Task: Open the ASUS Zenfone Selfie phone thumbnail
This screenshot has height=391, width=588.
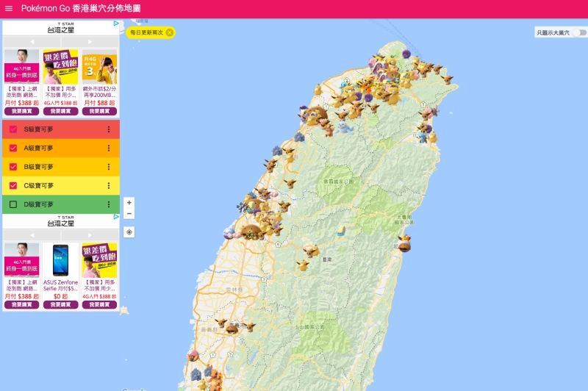Action: coord(60,259)
